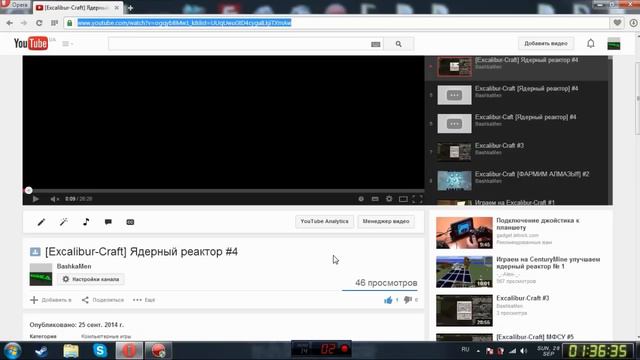Open the annotations speech bubble tool
Viewport: 640px width, 360px height.
click(108, 222)
